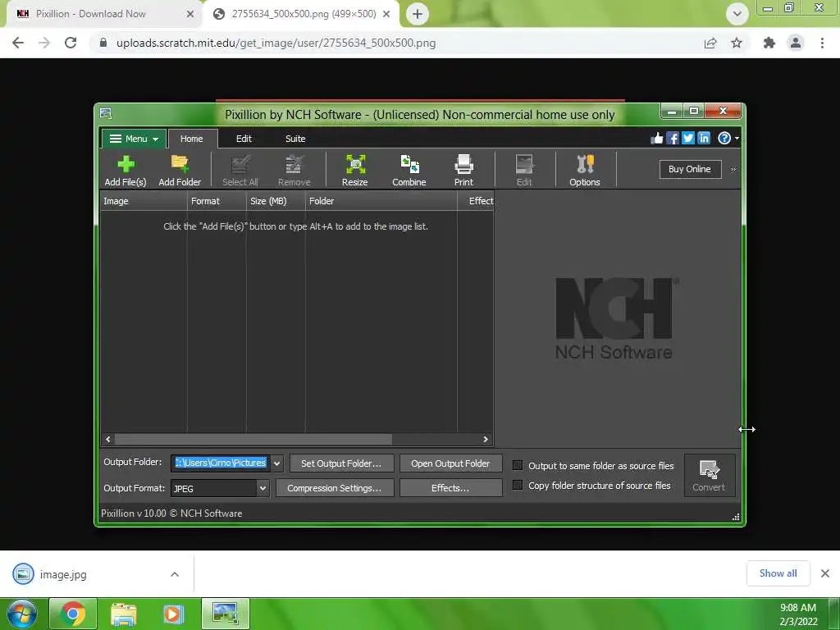Screen dimensions: 840x630
Task: Click the image list horizontal scrollbar thumb
Action: [253, 440]
